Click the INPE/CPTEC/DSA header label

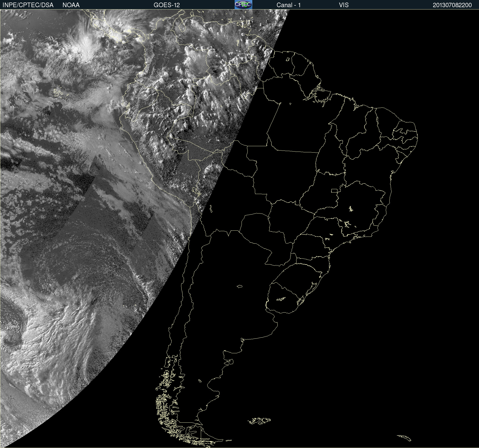28,5
